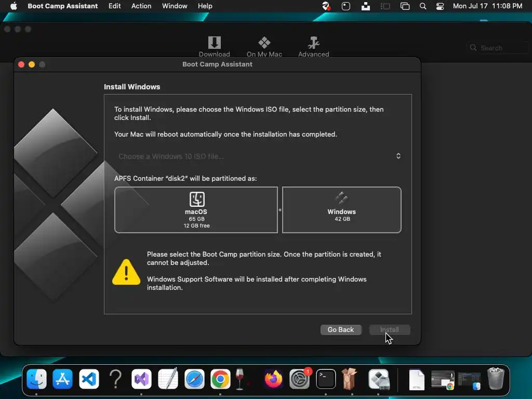Viewport: 532px width, 399px height.
Task: Click the yellow warning triangle icon
Action: click(126, 272)
